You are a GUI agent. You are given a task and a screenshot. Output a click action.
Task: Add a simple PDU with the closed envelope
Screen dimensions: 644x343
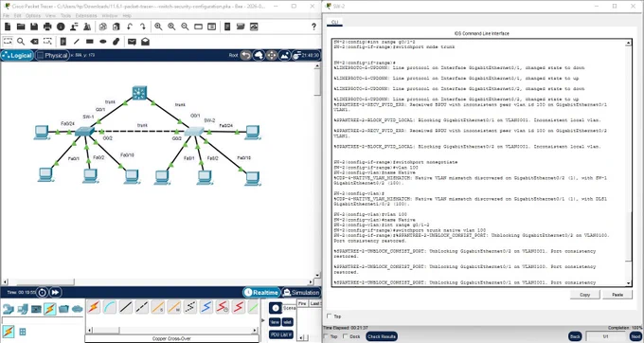(x=132, y=42)
